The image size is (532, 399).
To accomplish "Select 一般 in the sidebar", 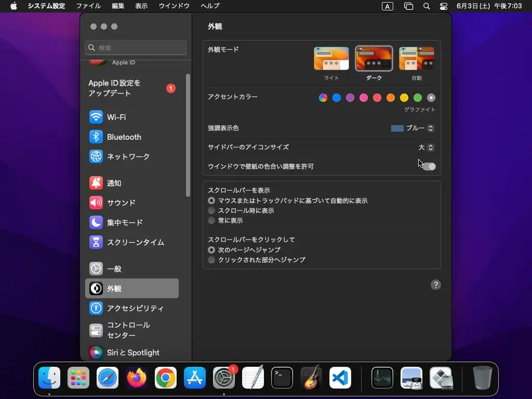I will (131, 269).
